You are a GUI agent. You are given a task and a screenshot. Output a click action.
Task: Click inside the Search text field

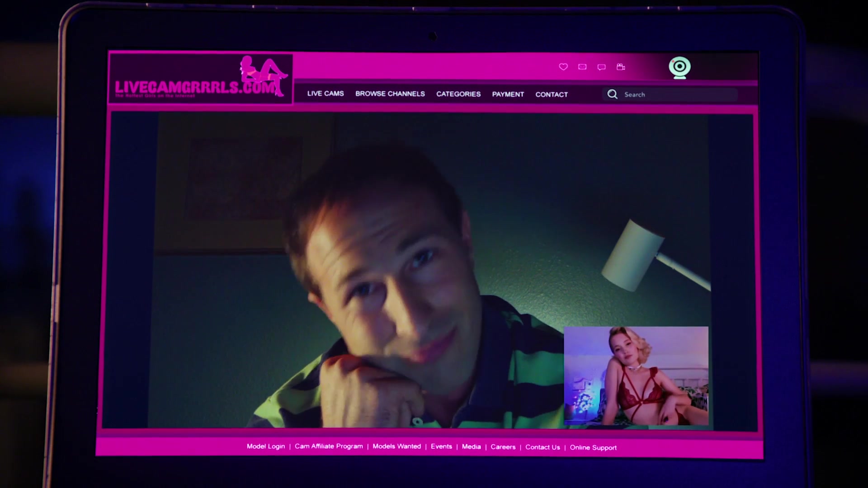[x=678, y=94]
